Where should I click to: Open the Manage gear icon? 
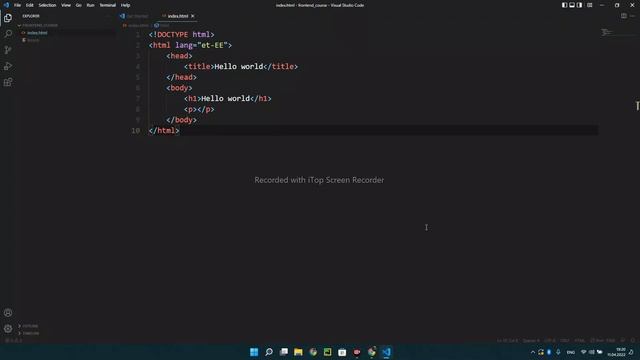(8, 329)
